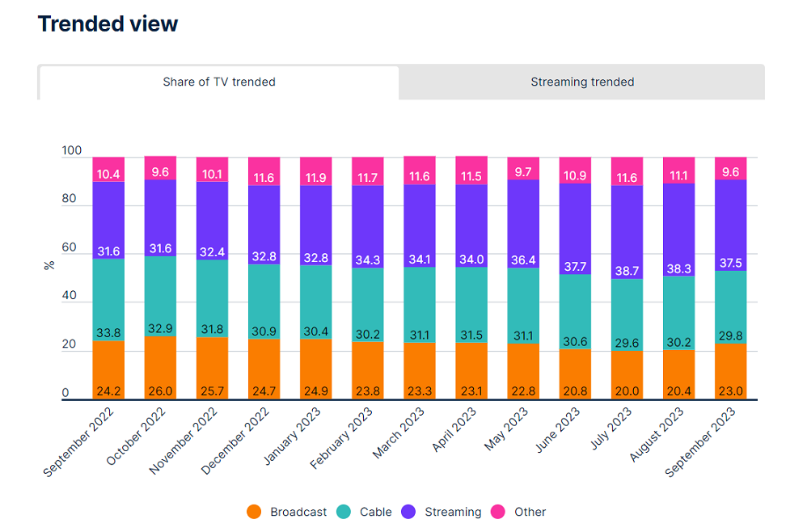The height and width of the screenshot is (532, 786).
Task: Click January 2023 other segment 11.9
Action: tap(315, 171)
